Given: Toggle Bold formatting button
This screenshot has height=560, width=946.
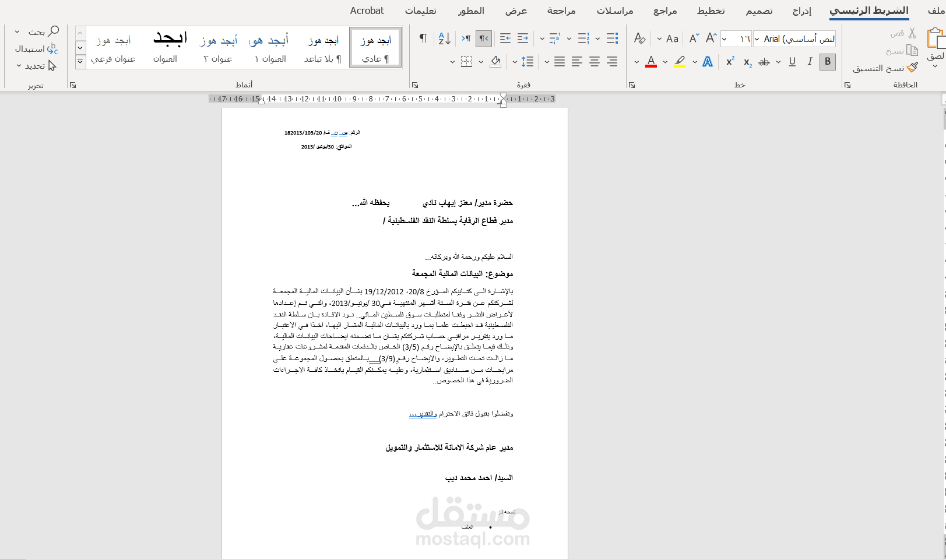Looking at the screenshot, I should tap(827, 62).
